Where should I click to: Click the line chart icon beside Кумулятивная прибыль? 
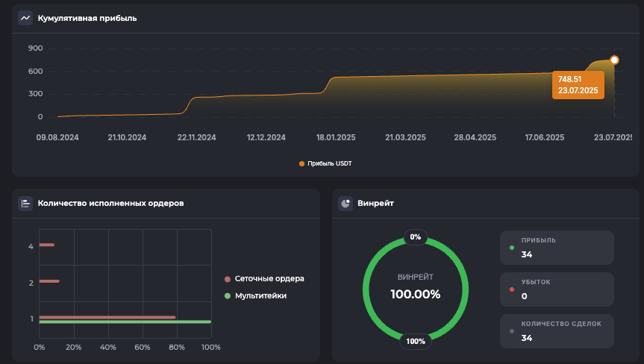(25, 18)
